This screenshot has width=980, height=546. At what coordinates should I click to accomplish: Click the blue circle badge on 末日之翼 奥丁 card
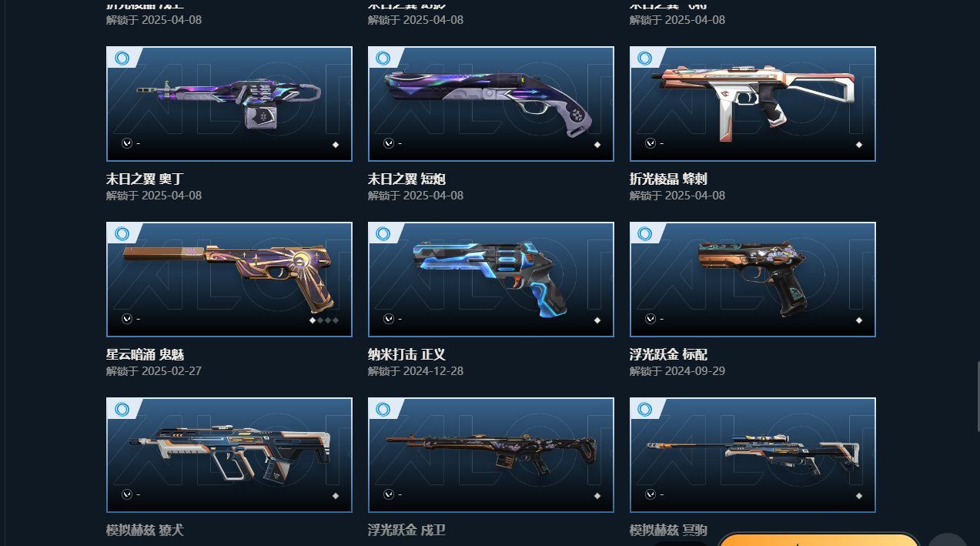click(122, 58)
